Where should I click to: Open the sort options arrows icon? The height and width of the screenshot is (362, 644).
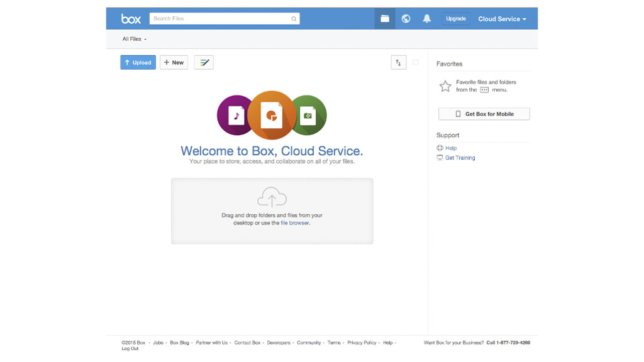[398, 62]
